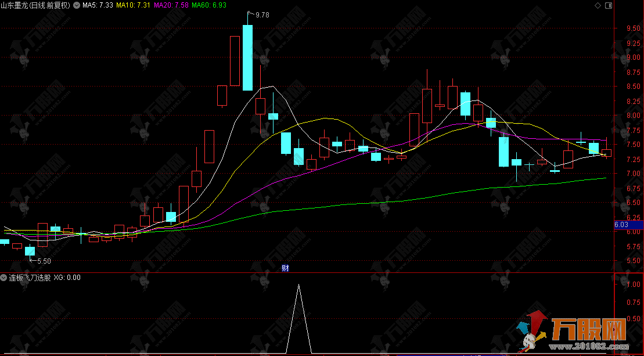This screenshot has height=356, width=644.
Task: Click the XG: 0.00 indicator value
Action: pos(67,278)
